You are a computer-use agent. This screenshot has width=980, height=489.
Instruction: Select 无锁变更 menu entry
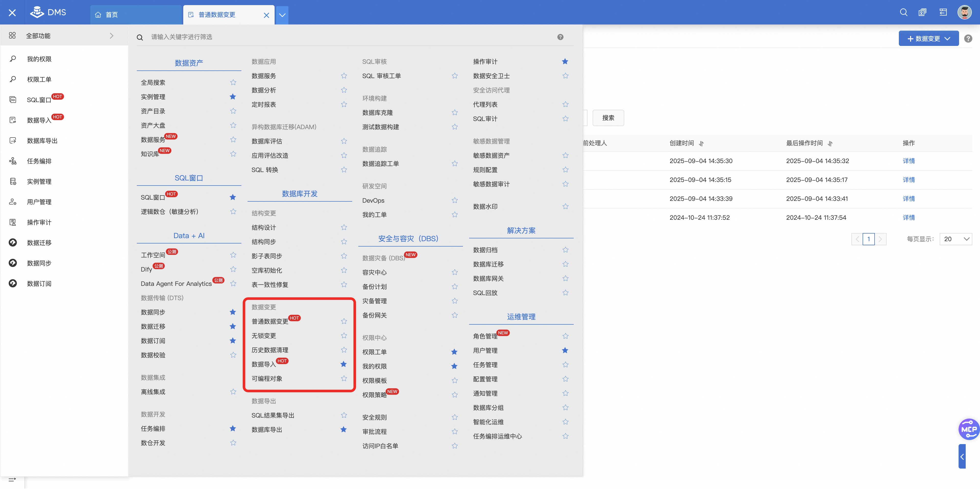(264, 336)
